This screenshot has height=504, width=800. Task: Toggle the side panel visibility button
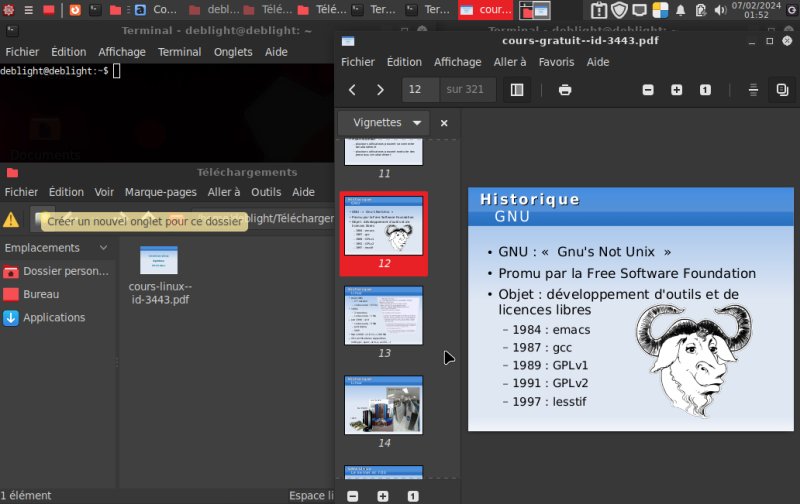(517, 90)
